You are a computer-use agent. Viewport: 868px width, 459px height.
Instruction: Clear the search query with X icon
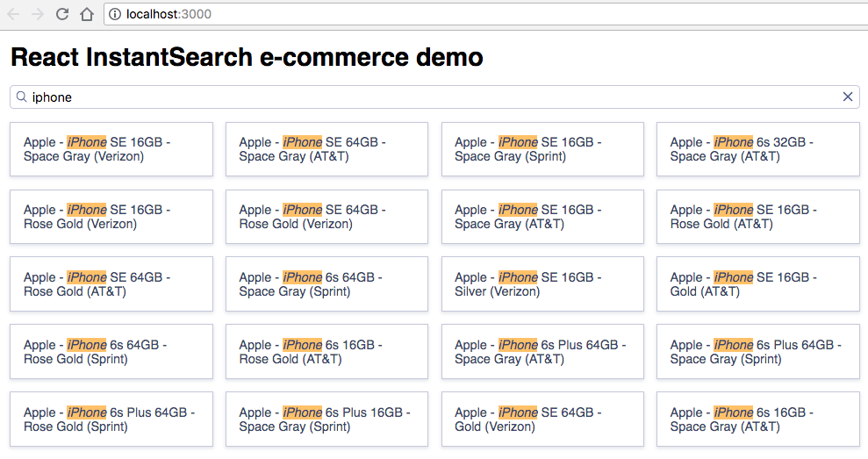848,97
